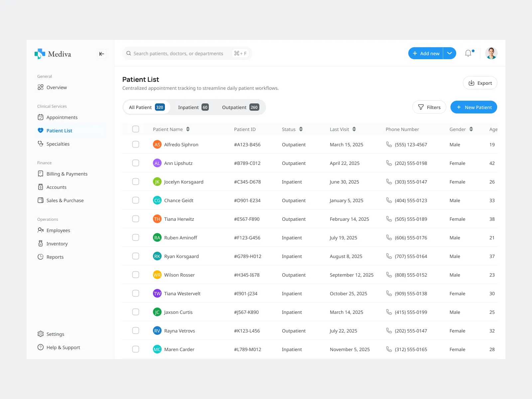The image size is (532, 399).
Task: Tick the select-all checkbox in table header
Action: tap(136, 129)
